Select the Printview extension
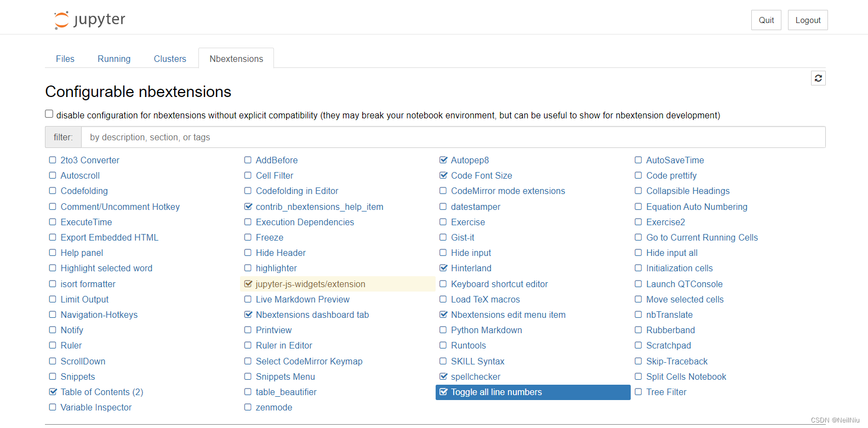The width and height of the screenshot is (868, 428). coord(273,330)
